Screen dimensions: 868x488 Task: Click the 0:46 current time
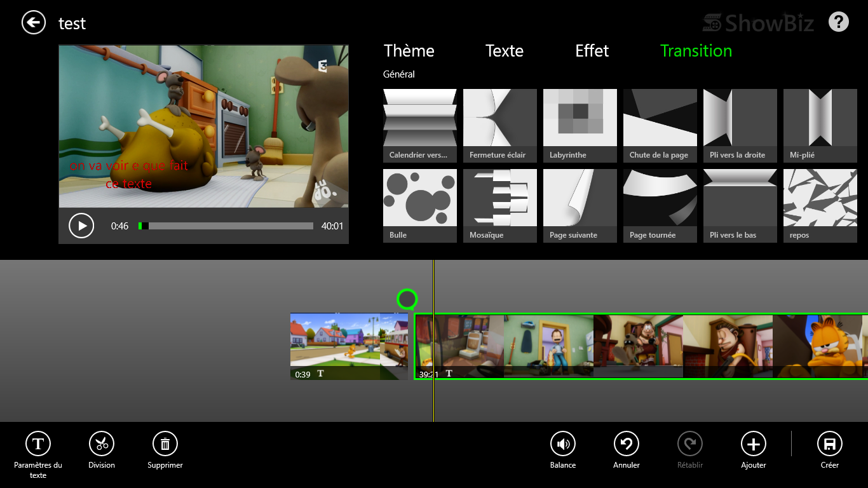[x=119, y=226]
